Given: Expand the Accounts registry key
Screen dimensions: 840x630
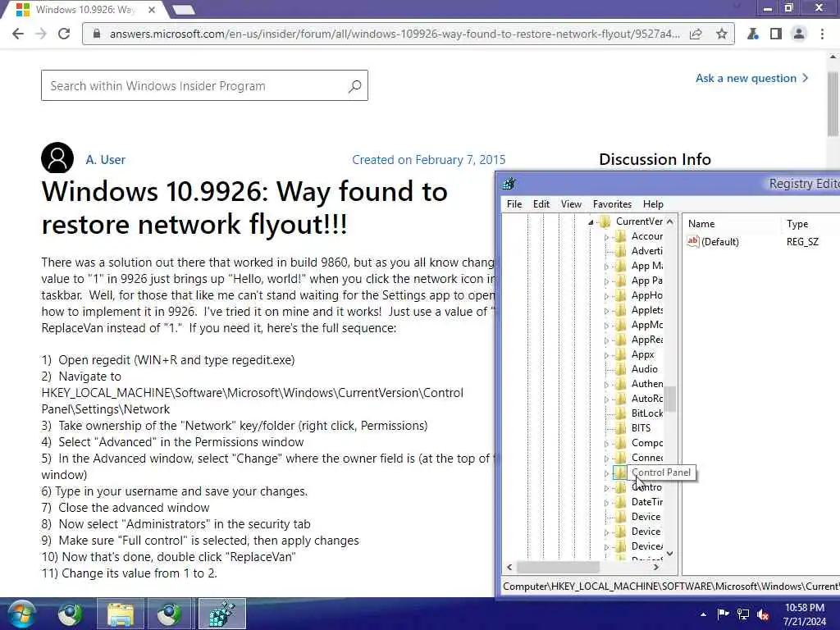Looking at the screenshot, I should [x=606, y=237].
